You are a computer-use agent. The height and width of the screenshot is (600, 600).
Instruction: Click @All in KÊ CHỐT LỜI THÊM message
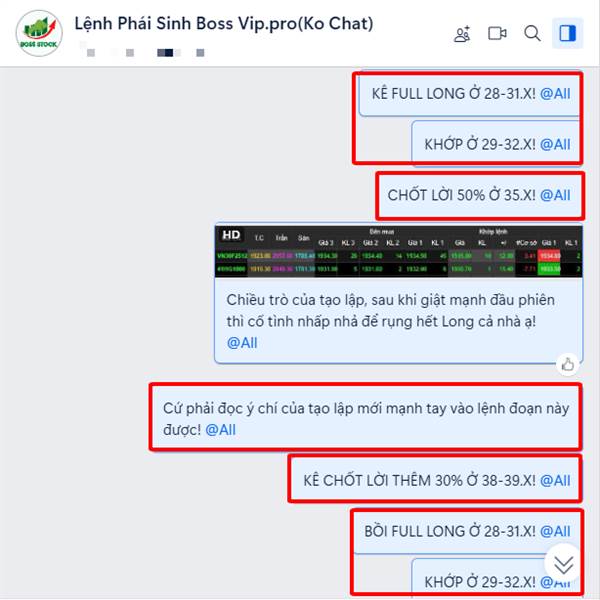click(555, 481)
